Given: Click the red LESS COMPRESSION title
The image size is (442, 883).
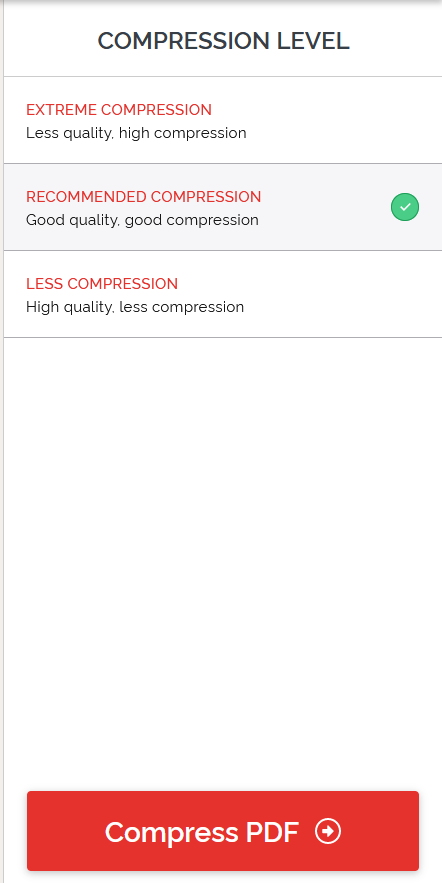Looking at the screenshot, I should tap(102, 283).
